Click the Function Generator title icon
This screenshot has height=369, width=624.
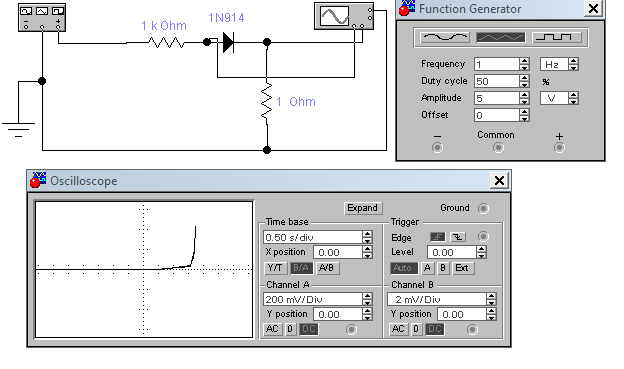407,8
